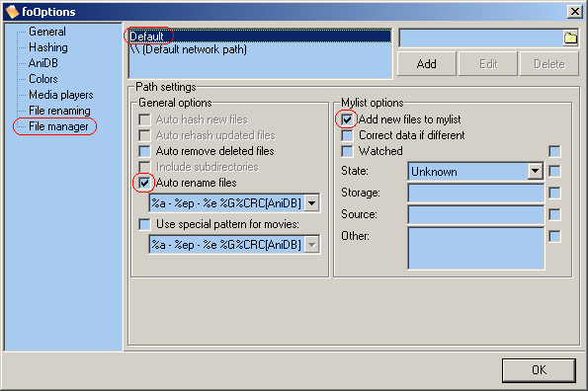Toggle the checkbox beside State dropdown
The image size is (588, 391).
[554, 171]
